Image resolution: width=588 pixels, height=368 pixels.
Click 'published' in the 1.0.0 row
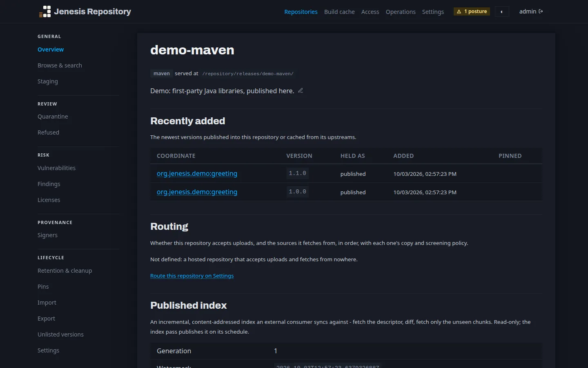(x=353, y=192)
